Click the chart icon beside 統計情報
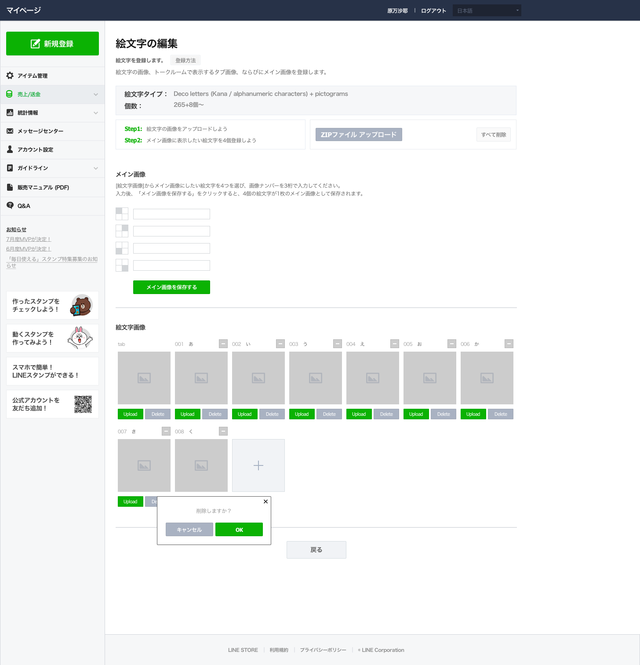Image resolution: width=640 pixels, height=665 pixels. [x=10, y=112]
